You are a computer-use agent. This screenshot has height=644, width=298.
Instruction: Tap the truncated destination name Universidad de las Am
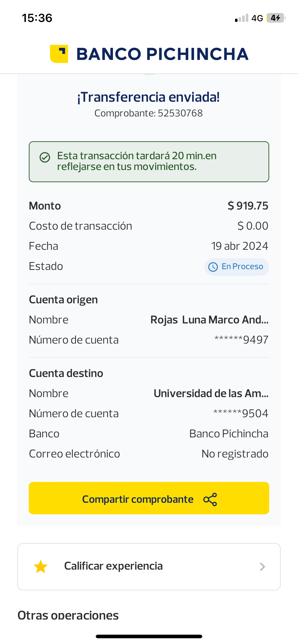click(x=211, y=394)
